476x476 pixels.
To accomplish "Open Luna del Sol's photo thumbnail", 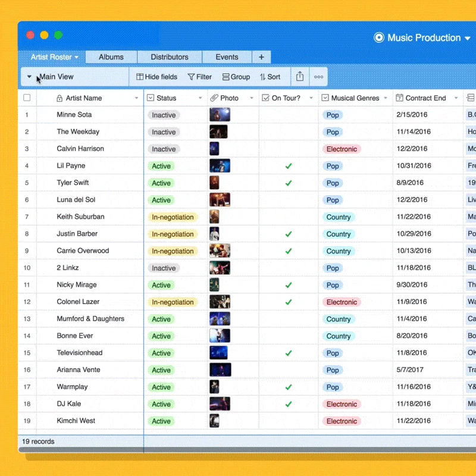I will (220, 200).
